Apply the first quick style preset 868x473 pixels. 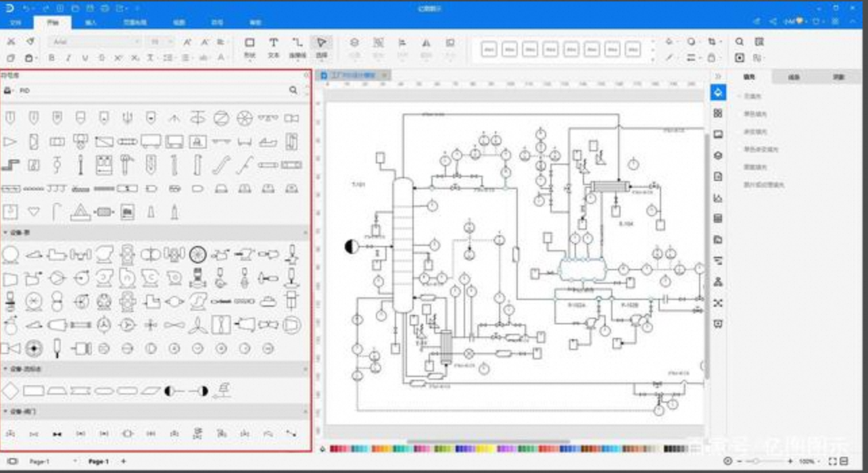coord(489,49)
